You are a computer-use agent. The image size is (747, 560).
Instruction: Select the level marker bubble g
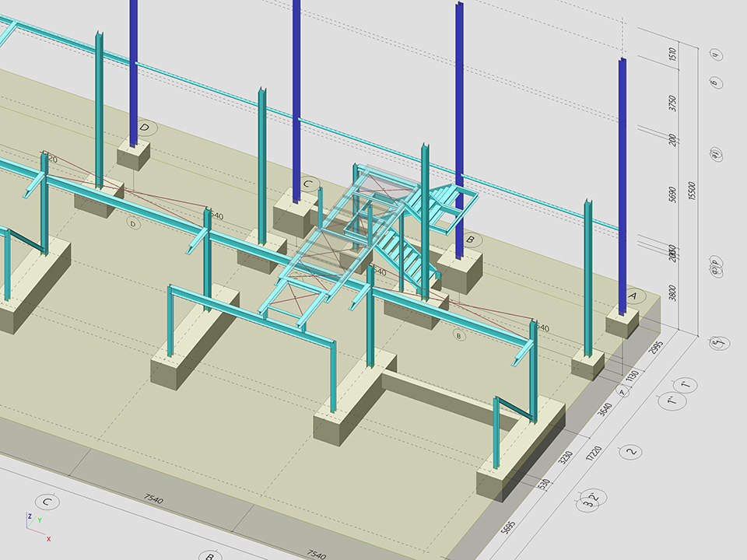716,82
